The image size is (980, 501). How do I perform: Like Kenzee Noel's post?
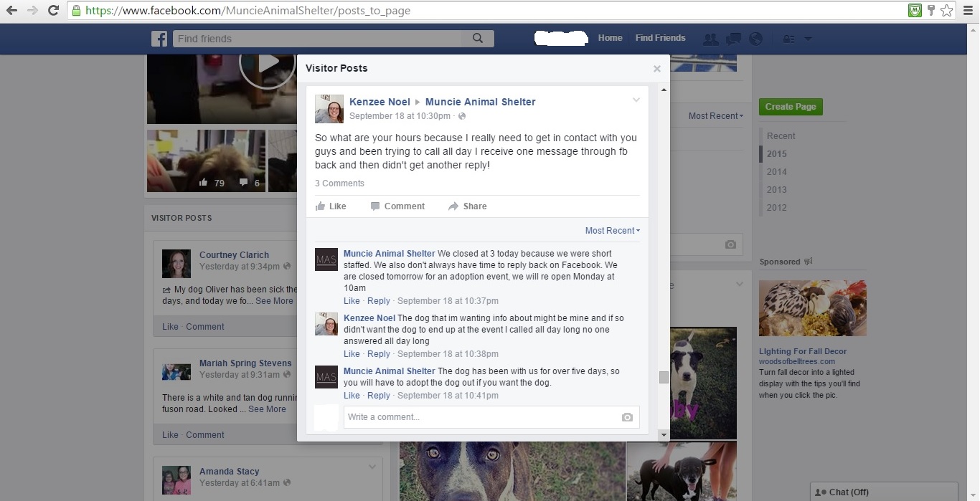(x=331, y=206)
